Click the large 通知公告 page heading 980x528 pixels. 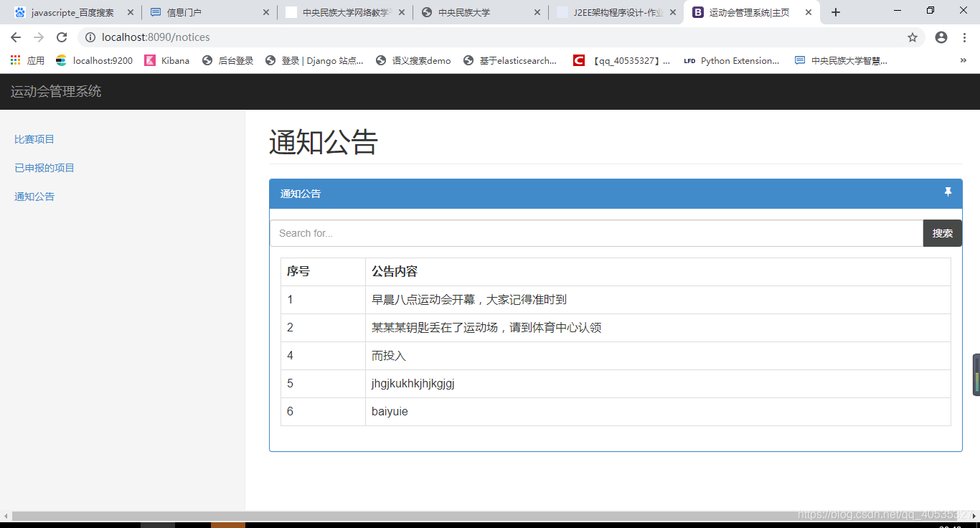pyautogui.click(x=324, y=142)
